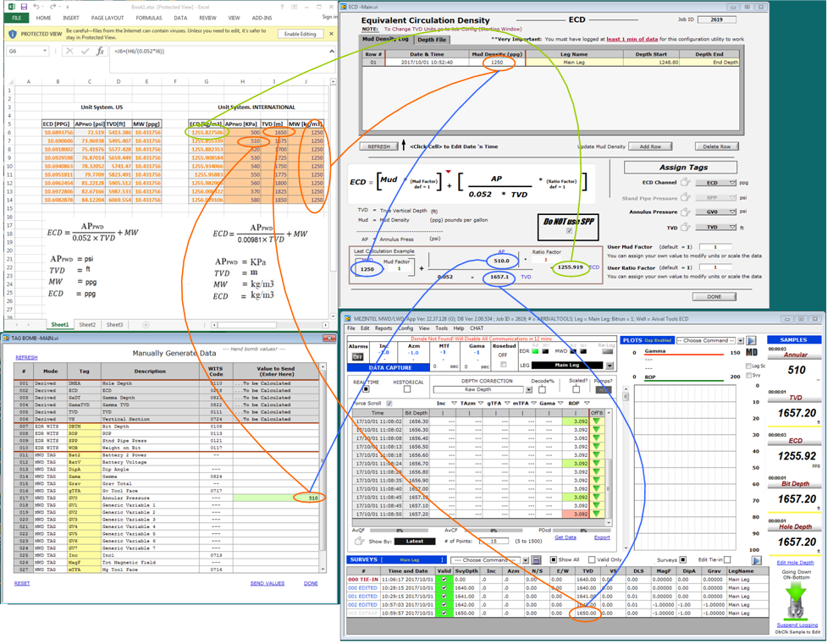Open the LEG Main Leg dropdown arrow
The width and height of the screenshot is (833, 644).
click(610, 366)
